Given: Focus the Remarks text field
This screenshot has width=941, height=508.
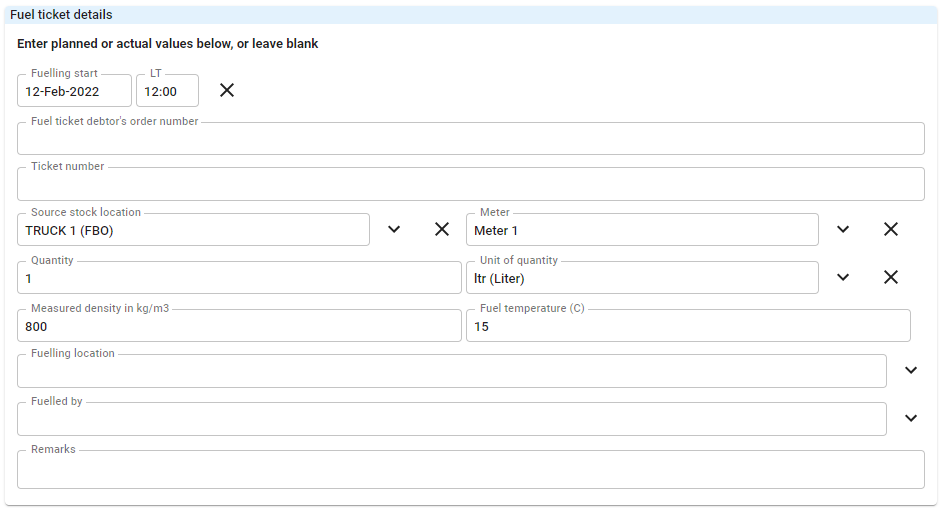Looking at the screenshot, I should (470, 470).
